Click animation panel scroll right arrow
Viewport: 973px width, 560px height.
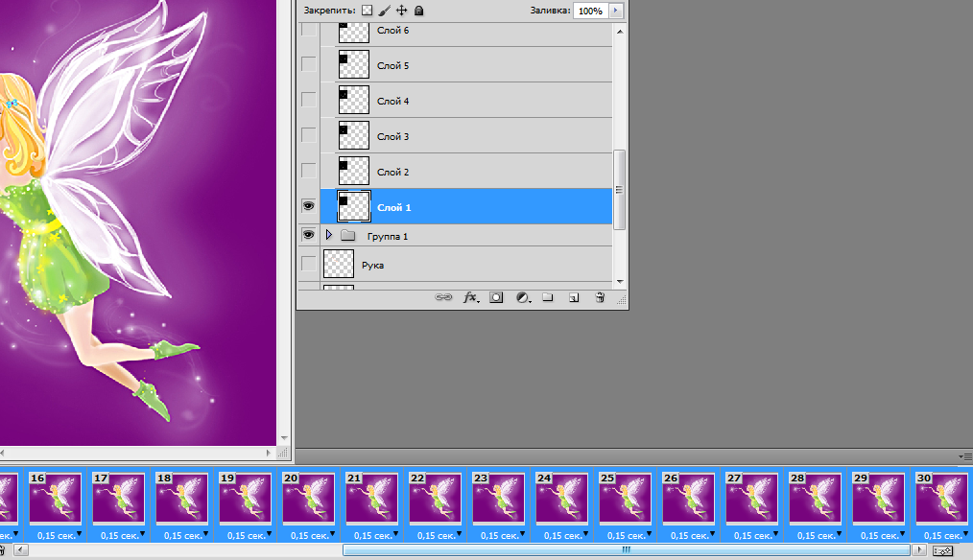point(919,550)
